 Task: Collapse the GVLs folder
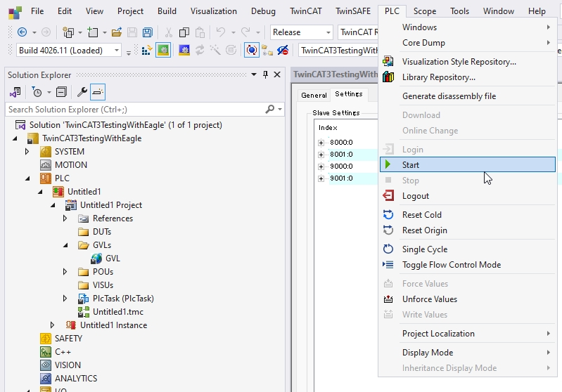pyautogui.click(x=65, y=245)
